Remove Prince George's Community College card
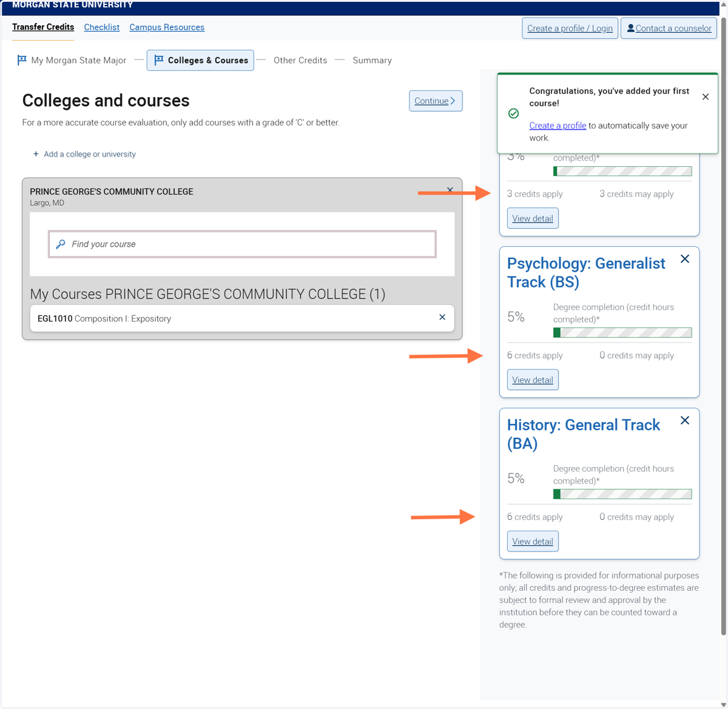Screen dimensions: 728x709 (450, 190)
